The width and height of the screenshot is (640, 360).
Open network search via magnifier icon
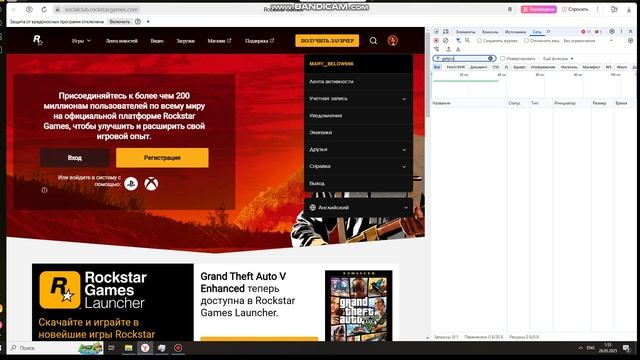467,40
